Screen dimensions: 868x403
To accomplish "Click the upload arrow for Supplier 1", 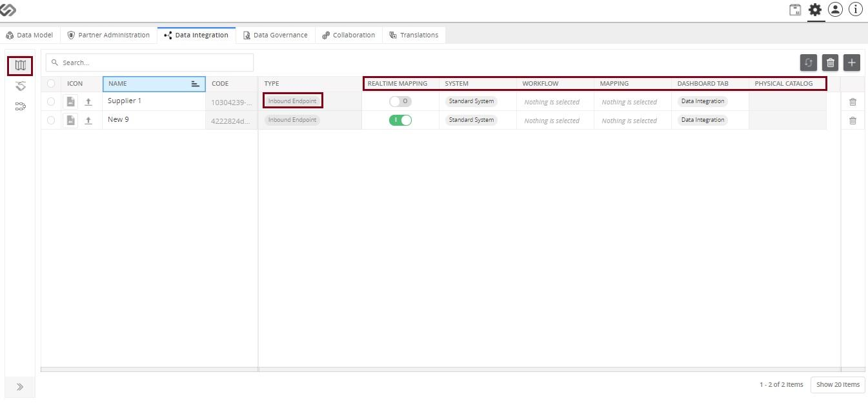I will click(88, 102).
